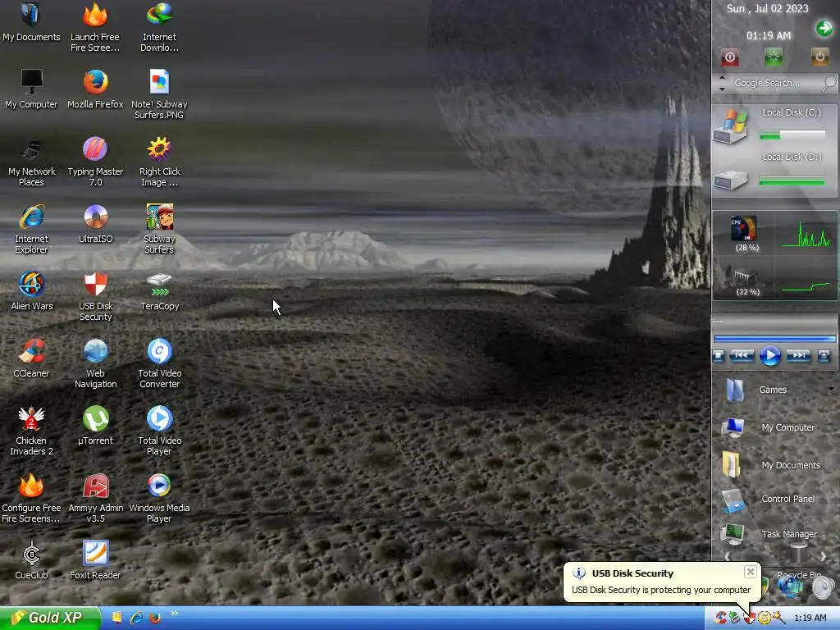The width and height of the screenshot is (840, 630).
Task: Open Control Panel from sidebar
Action: click(x=768, y=500)
